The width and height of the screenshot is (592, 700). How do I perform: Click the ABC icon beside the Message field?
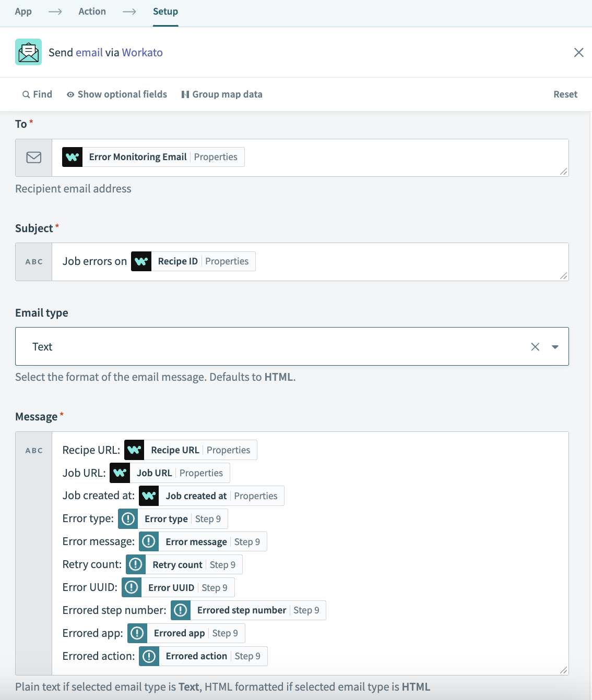click(x=33, y=450)
